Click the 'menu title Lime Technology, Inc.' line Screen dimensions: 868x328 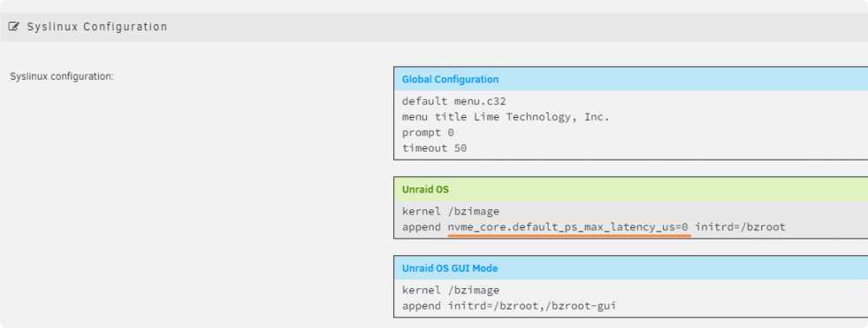pos(505,116)
